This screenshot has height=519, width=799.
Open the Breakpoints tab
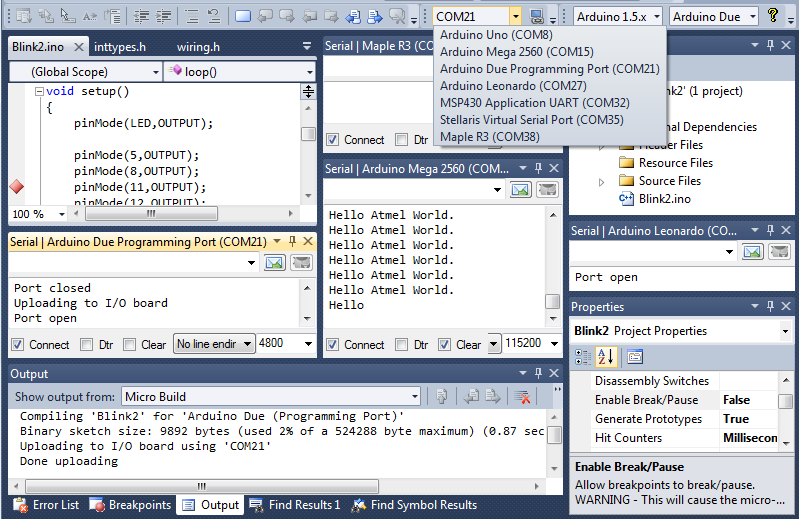(x=130, y=505)
